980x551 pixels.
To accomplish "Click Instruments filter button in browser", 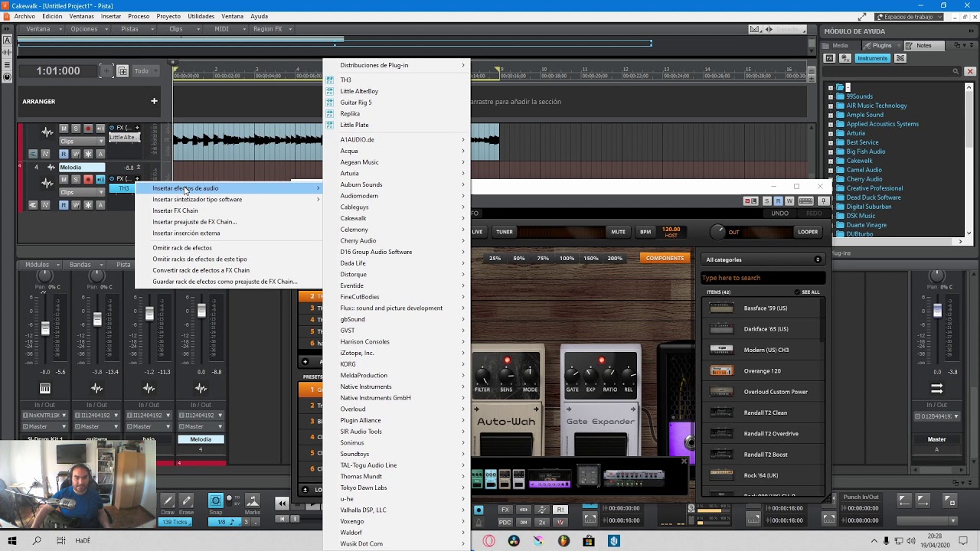I will click(x=873, y=58).
